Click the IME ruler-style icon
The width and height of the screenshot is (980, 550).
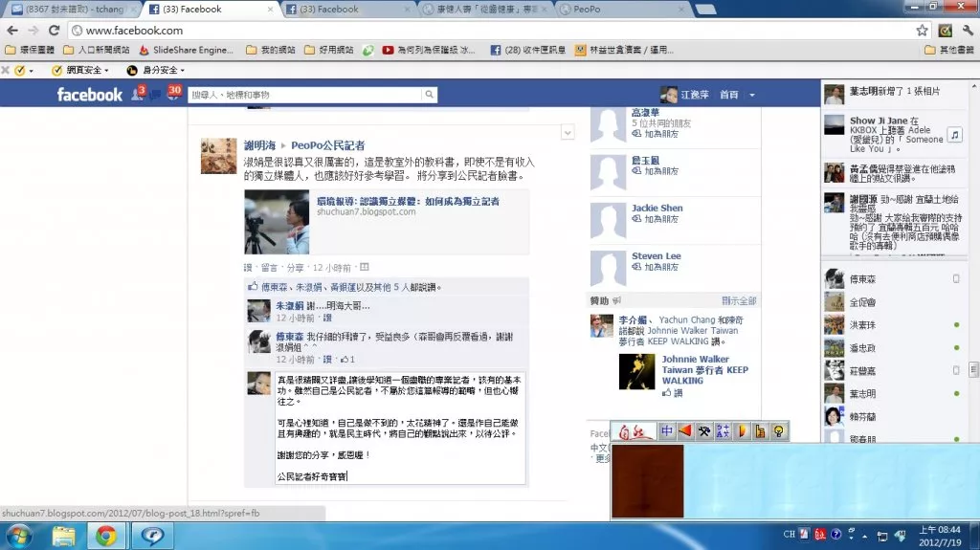(x=760, y=431)
